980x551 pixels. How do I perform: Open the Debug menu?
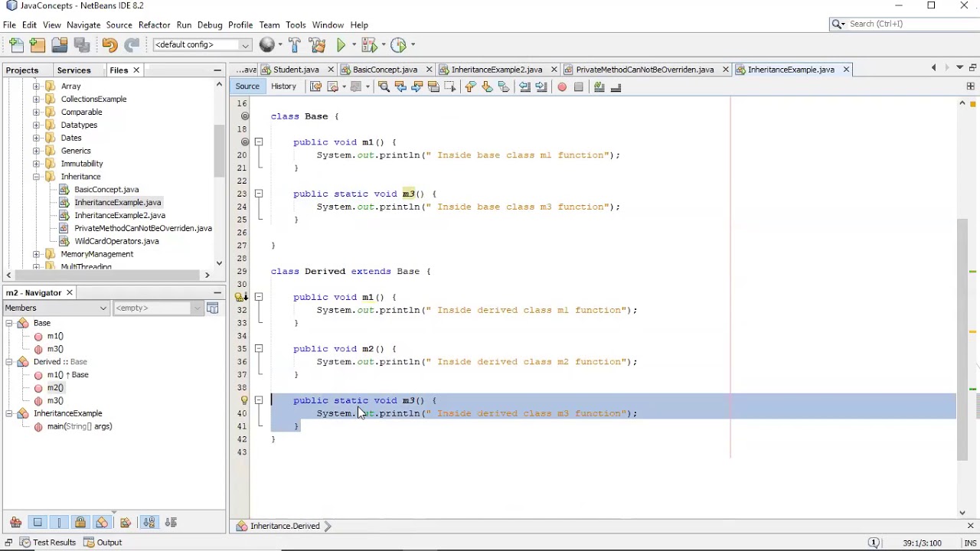pos(210,24)
